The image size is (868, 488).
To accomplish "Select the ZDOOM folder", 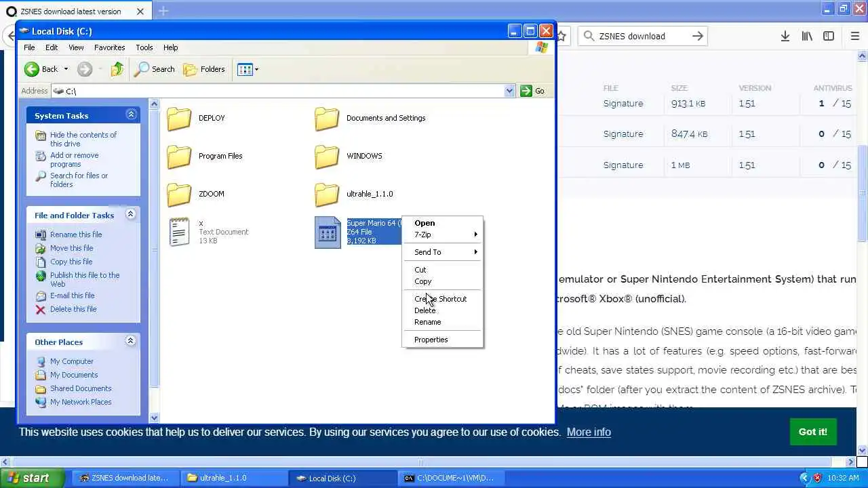I will pyautogui.click(x=195, y=194).
